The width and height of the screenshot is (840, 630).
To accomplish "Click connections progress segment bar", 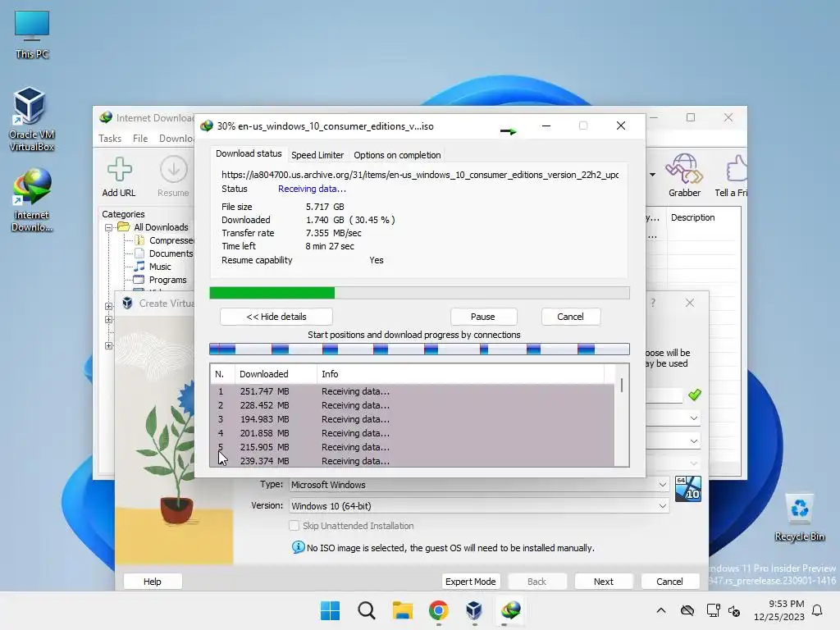I will point(419,349).
